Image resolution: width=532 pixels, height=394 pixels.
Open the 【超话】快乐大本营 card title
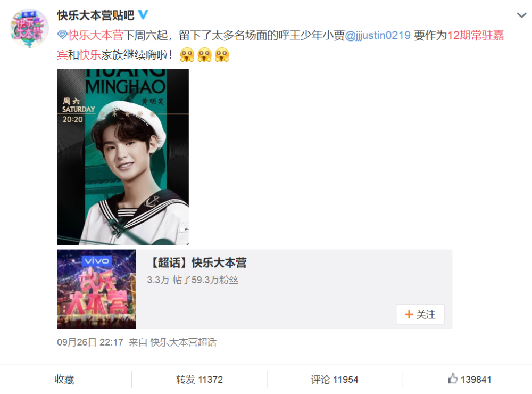click(x=197, y=262)
